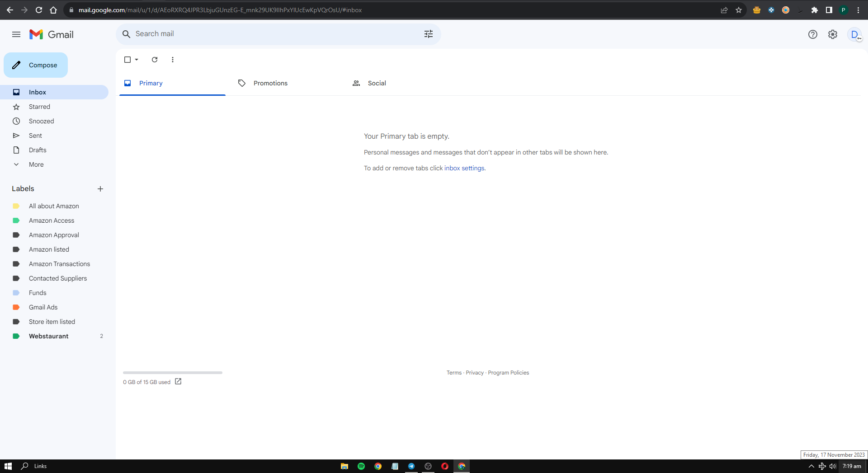Viewport: 868px width, 473px height.
Task: Tick the select all checkbox
Action: coord(127,60)
